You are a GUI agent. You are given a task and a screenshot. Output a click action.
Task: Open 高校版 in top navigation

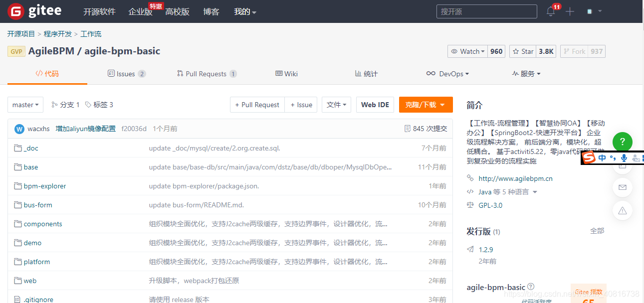pyautogui.click(x=177, y=11)
